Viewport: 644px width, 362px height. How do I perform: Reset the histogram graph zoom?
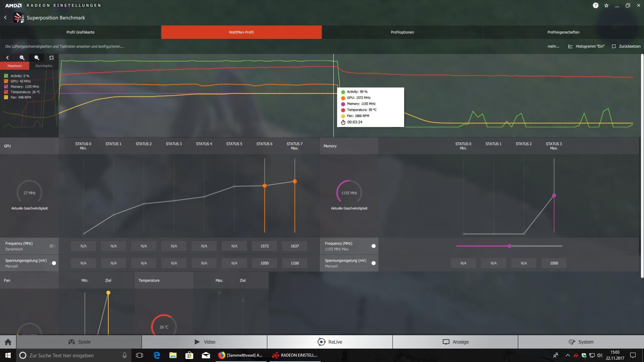point(51,58)
